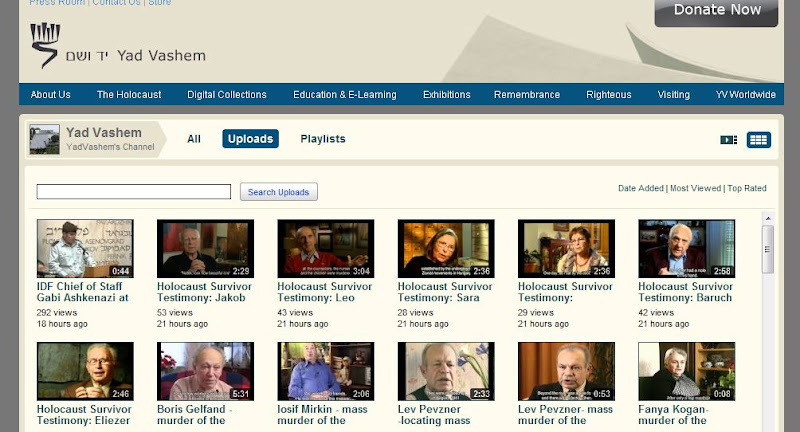This screenshot has height=432, width=800.
Task: Sort videos by Top Rated
Action: pyautogui.click(x=747, y=188)
